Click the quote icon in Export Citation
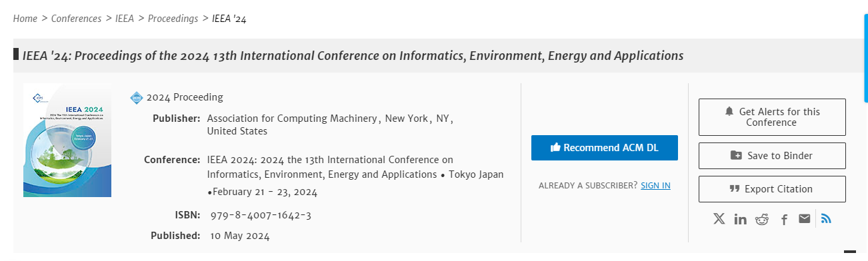868x261 pixels. 735,189
